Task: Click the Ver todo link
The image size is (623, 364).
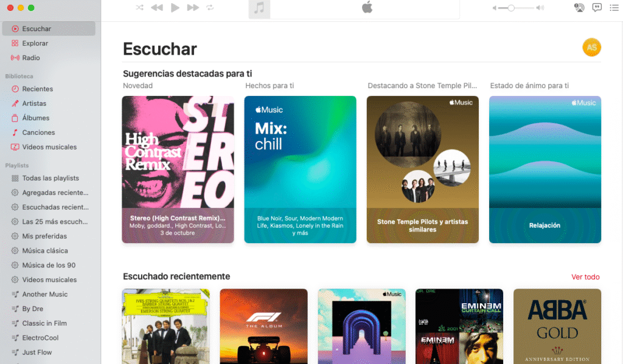Action: tap(585, 277)
